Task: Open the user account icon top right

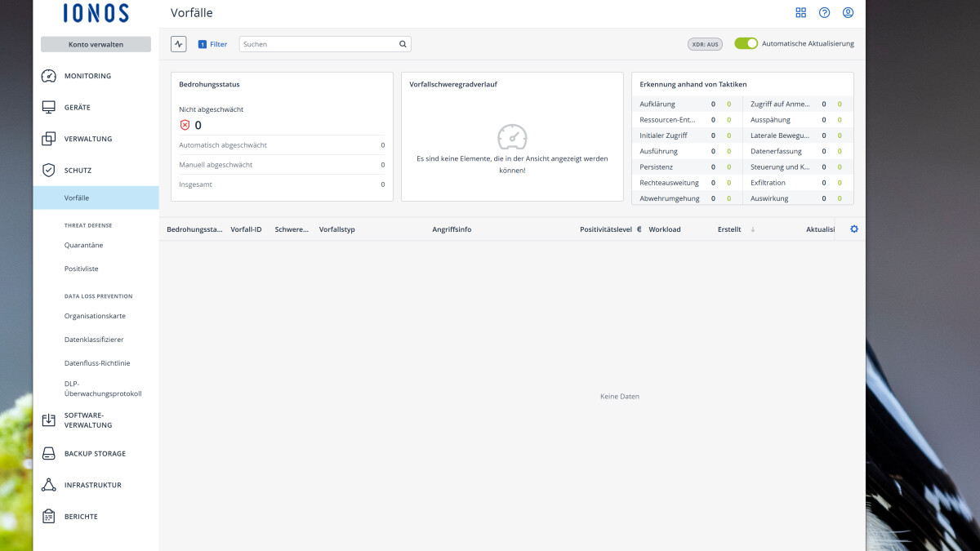Action: click(848, 12)
